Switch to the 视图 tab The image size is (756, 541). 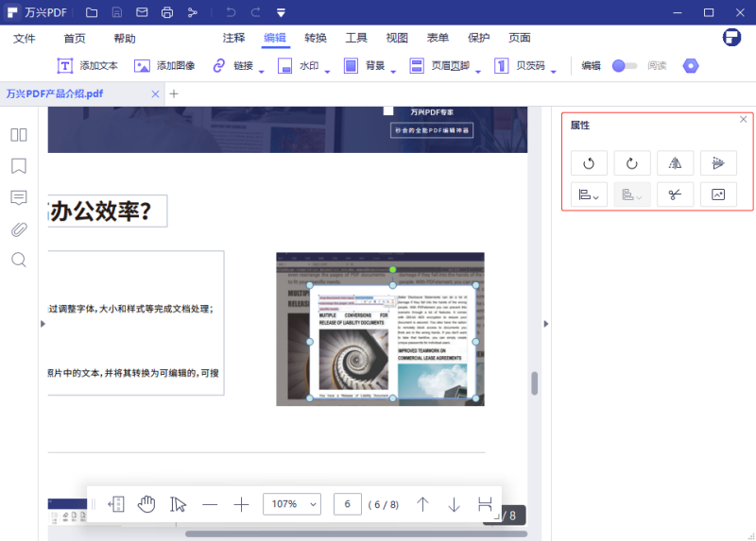coord(397,38)
